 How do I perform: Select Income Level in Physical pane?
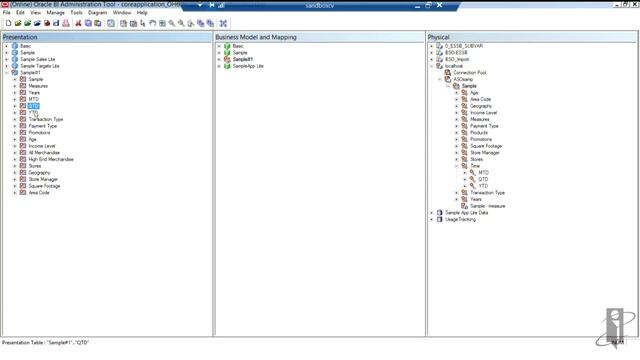[x=483, y=112]
